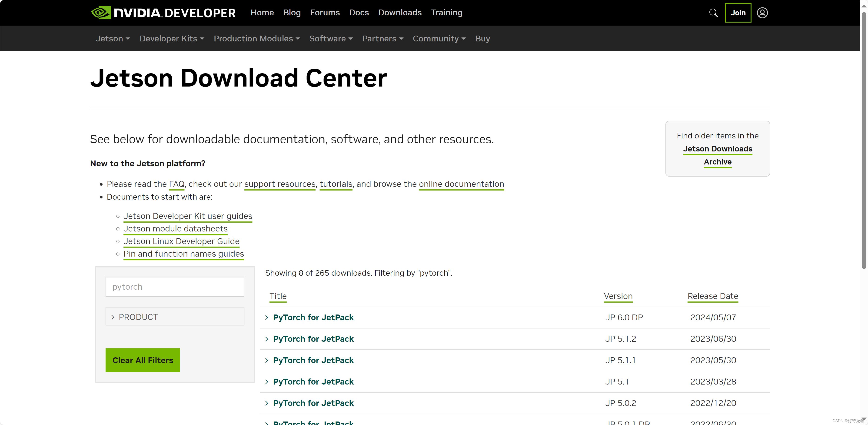
Task: Click the NVIDIA Developer logo
Action: [x=163, y=13]
